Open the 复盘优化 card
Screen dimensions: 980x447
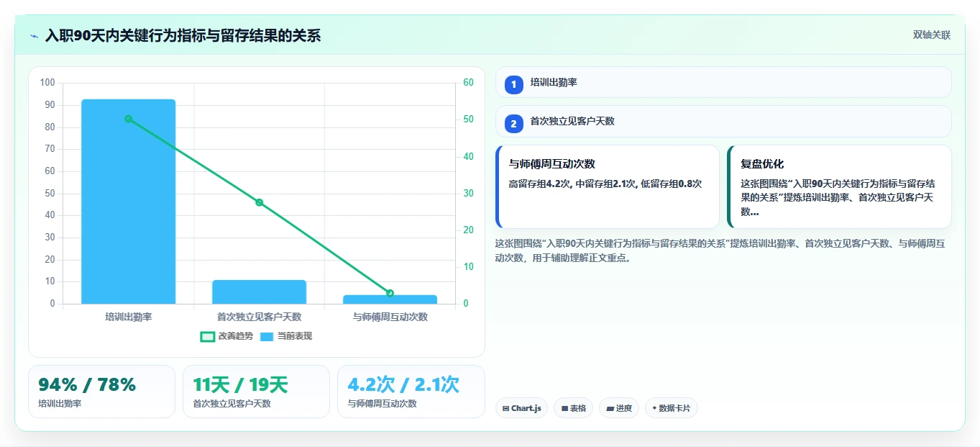point(839,186)
